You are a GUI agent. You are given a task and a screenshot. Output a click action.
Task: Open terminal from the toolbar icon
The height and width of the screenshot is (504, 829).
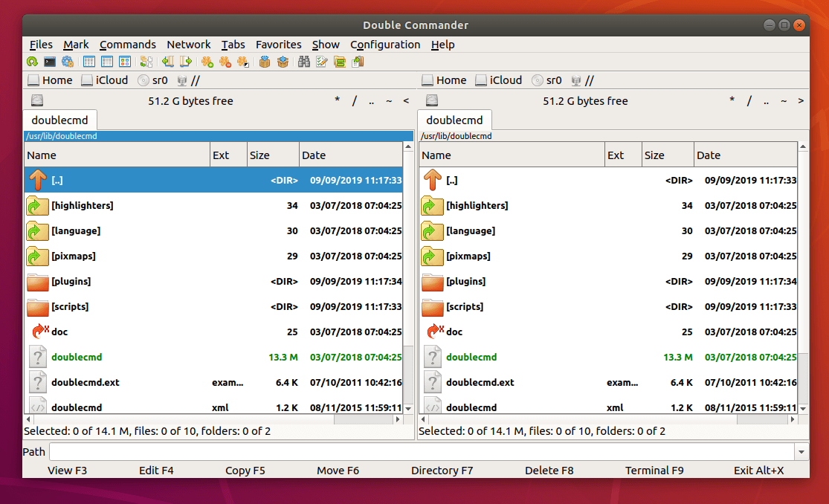pyautogui.click(x=50, y=62)
